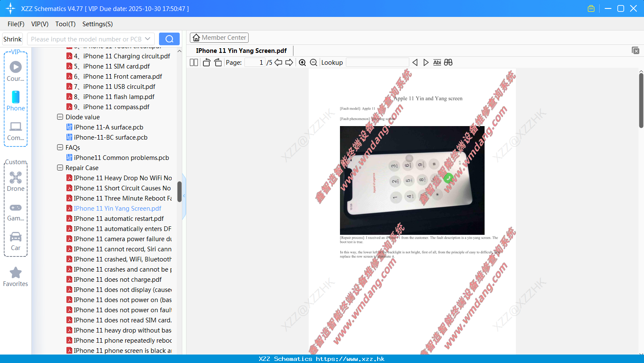
Task: Open IPhone 11 Heavy Drop No WiFi file
Action: coord(119,178)
